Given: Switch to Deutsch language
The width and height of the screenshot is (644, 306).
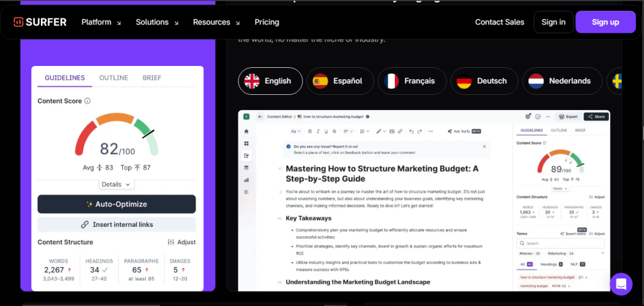Looking at the screenshot, I should pos(484,81).
